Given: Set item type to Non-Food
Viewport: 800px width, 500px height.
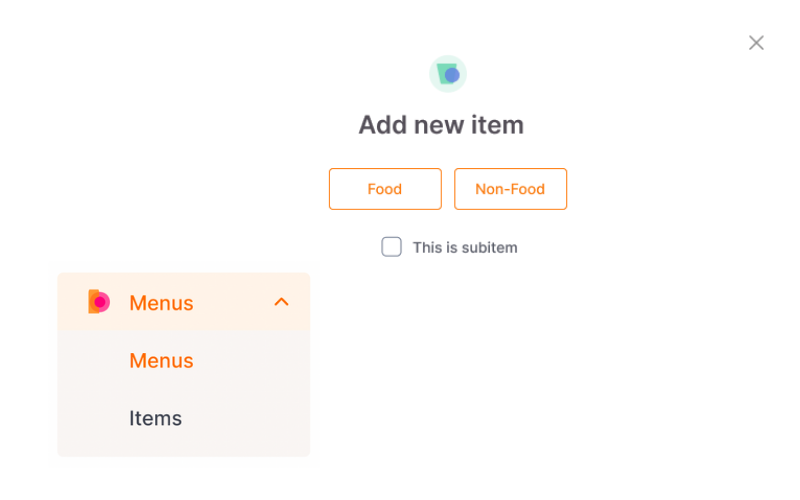Looking at the screenshot, I should [x=510, y=189].
